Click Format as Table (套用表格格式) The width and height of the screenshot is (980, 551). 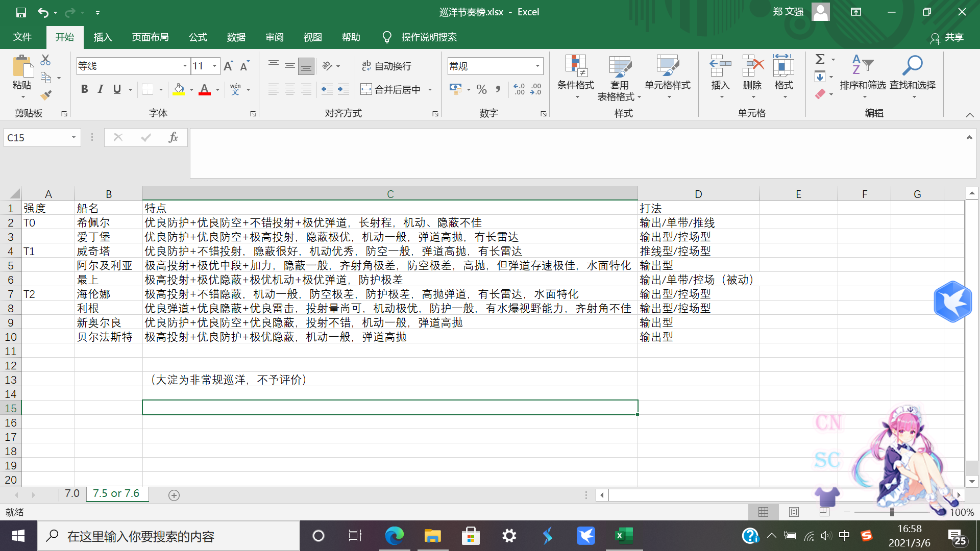(x=619, y=77)
